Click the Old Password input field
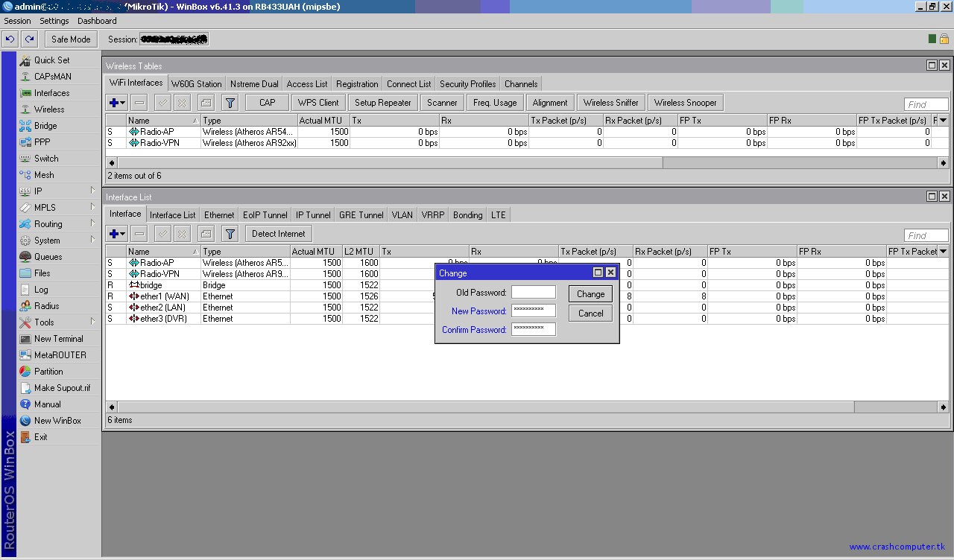 (x=533, y=293)
